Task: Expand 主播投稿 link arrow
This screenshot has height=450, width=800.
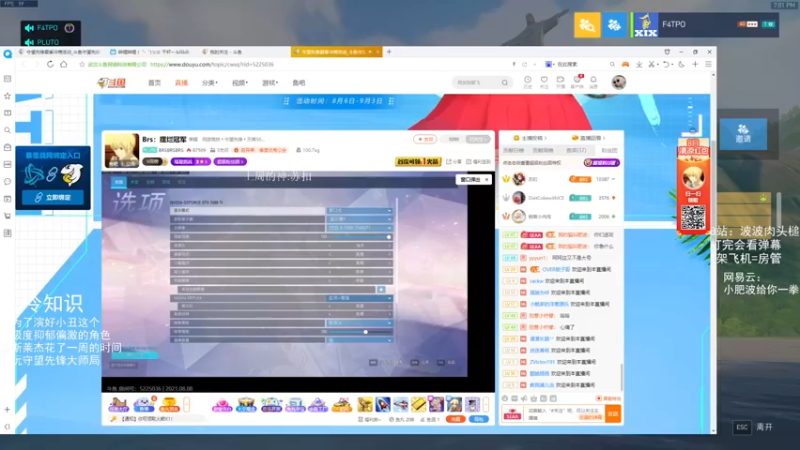Action: point(545,138)
